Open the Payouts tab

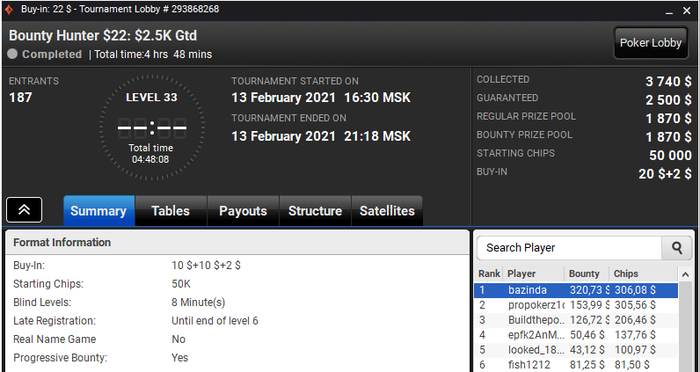[x=243, y=211]
